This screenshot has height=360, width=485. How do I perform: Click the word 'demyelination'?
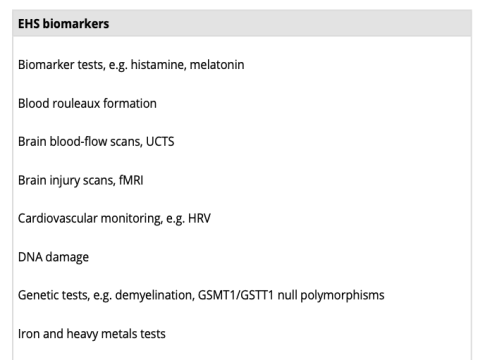click(x=155, y=295)
